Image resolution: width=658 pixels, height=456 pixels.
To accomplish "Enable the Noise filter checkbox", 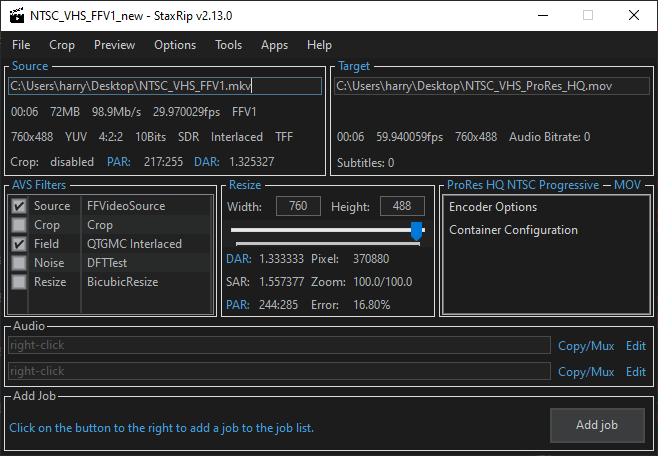I will (19, 263).
